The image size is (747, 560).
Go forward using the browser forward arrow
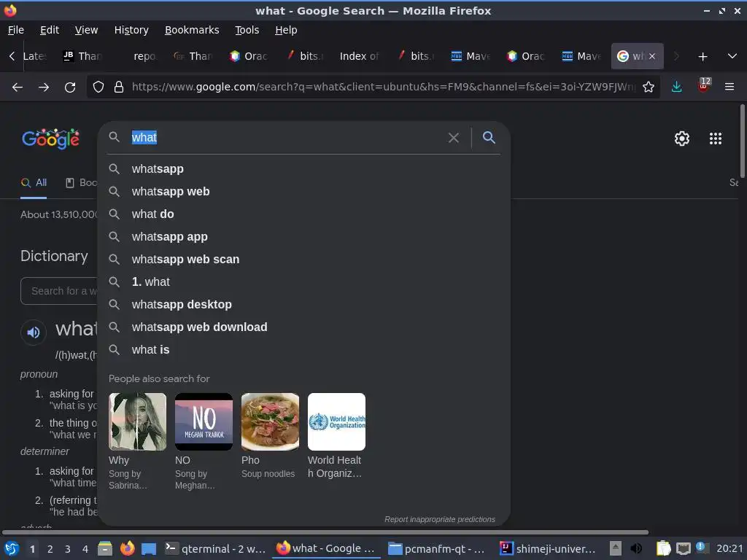(x=44, y=87)
